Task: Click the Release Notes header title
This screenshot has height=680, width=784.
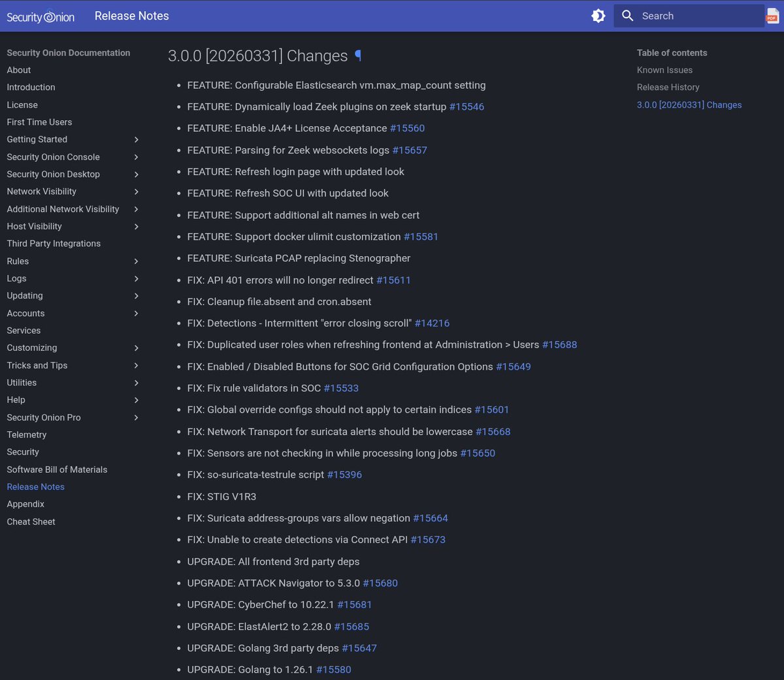Action: [x=132, y=16]
